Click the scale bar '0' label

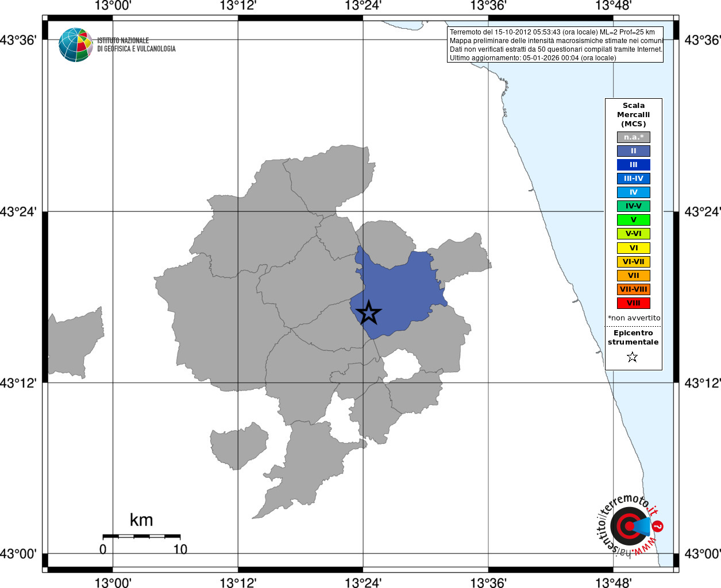103,550
